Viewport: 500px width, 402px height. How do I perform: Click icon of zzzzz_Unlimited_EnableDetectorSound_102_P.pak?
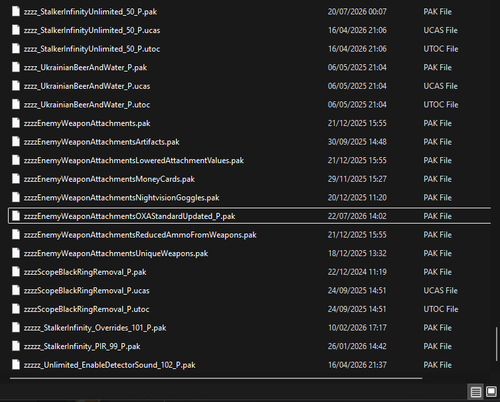16,365
